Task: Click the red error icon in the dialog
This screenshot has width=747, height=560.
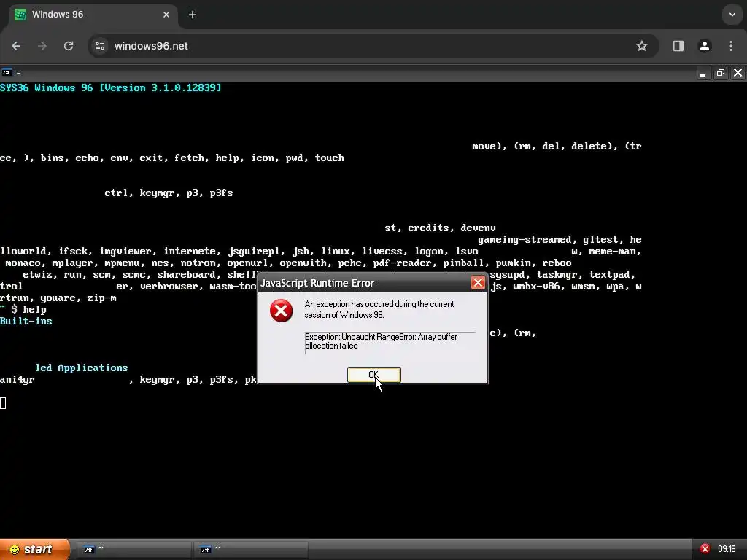Action: [x=281, y=311]
